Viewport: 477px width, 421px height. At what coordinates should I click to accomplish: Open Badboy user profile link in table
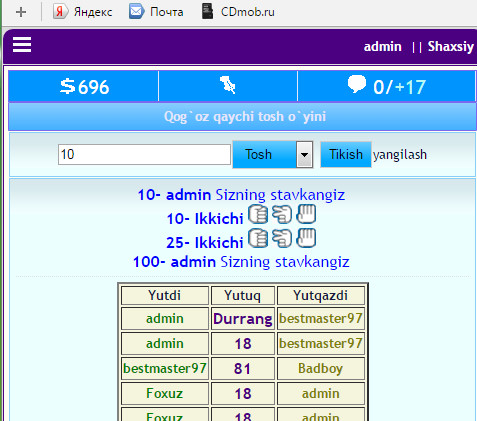[321, 369]
